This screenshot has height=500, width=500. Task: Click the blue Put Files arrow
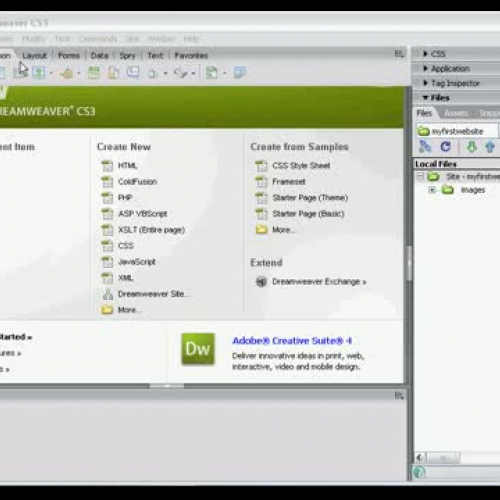tap(490, 147)
